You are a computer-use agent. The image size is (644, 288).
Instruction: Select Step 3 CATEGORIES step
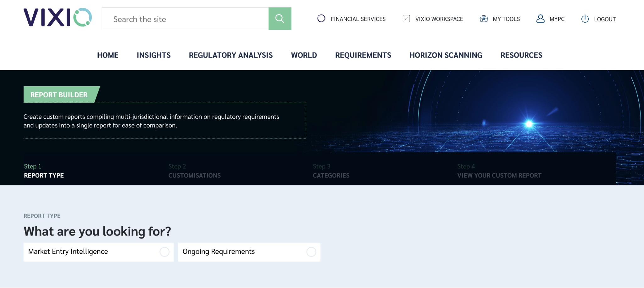click(x=331, y=171)
